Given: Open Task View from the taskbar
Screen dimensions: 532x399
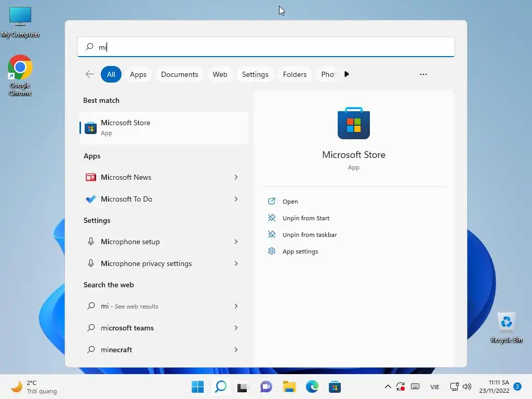Looking at the screenshot, I should [x=242, y=387].
